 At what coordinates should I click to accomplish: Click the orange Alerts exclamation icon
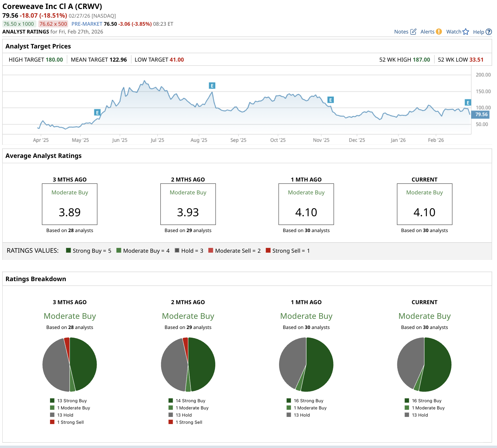pos(439,32)
